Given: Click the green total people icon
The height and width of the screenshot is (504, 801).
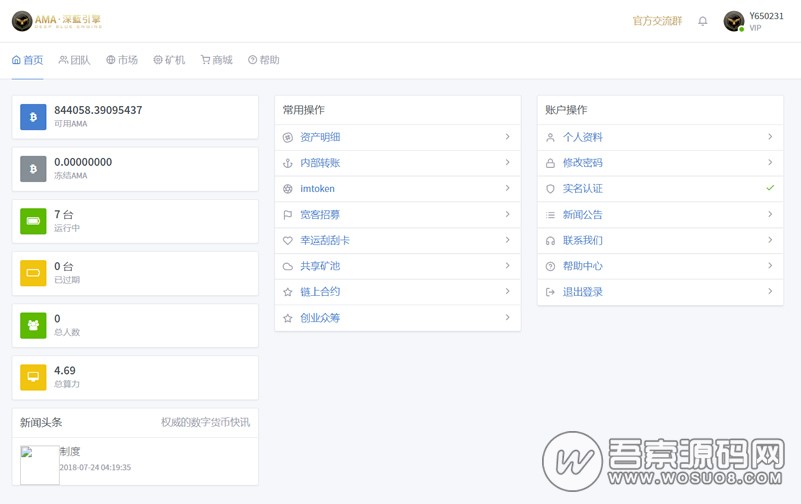Looking at the screenshot, I should [x=33, y=325].
